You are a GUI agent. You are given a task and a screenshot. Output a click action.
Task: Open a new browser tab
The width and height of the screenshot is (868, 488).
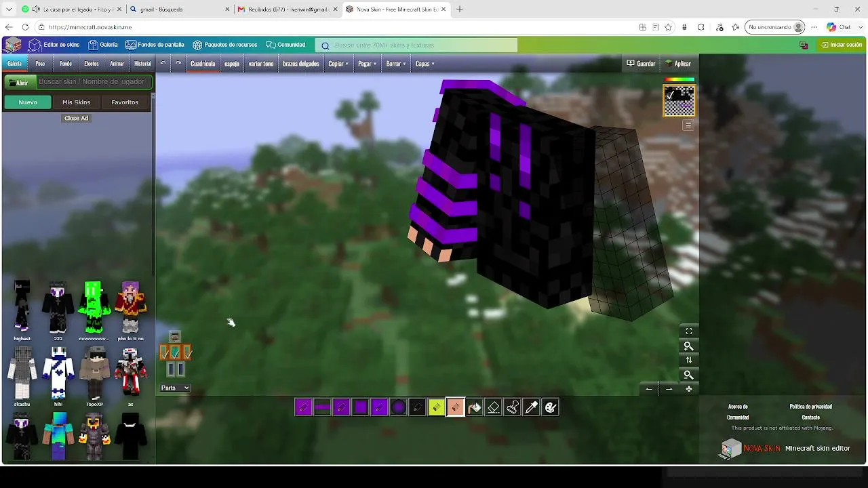pyautogui.click(x=460, y=9)
